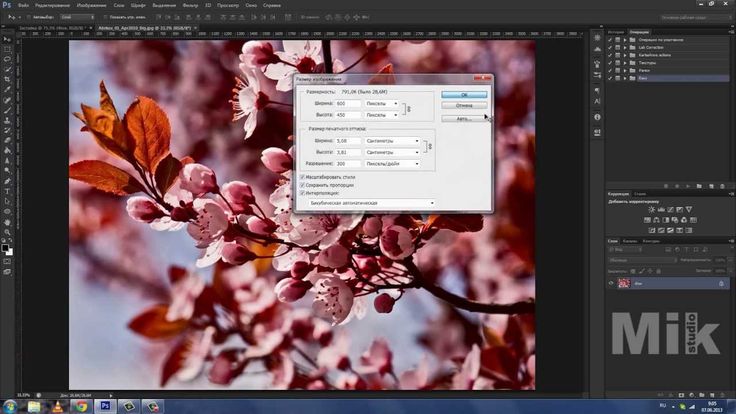This screenshot has height=414, width=736.
Task: Click the pixel height field showing 450
Action: point(348,115)
